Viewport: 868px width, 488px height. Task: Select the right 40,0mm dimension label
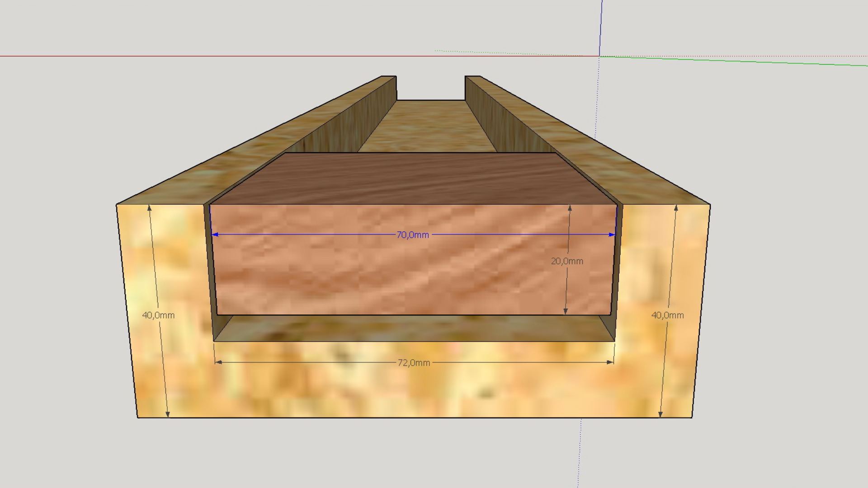click(x=667, y=315)
